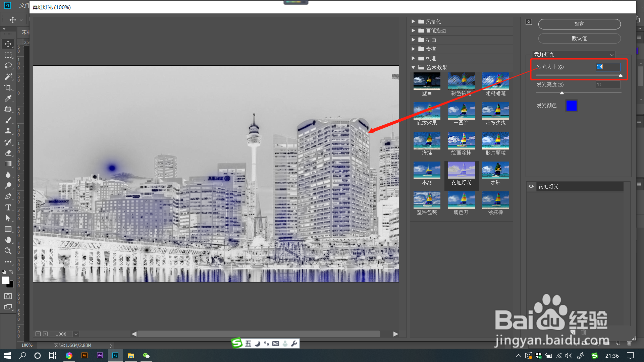Click zoom-out minus icon below preview
Screen dimensions: 644x362
coord(38,334)
